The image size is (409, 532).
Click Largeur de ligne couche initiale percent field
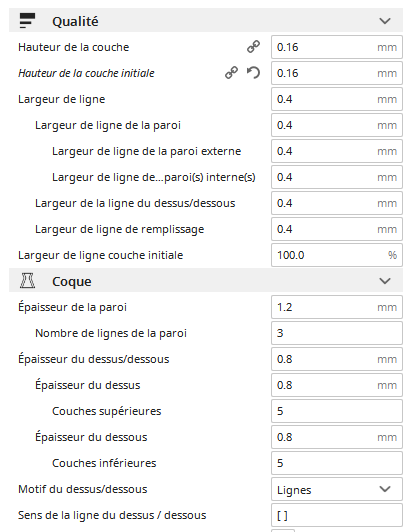point(337,255)
